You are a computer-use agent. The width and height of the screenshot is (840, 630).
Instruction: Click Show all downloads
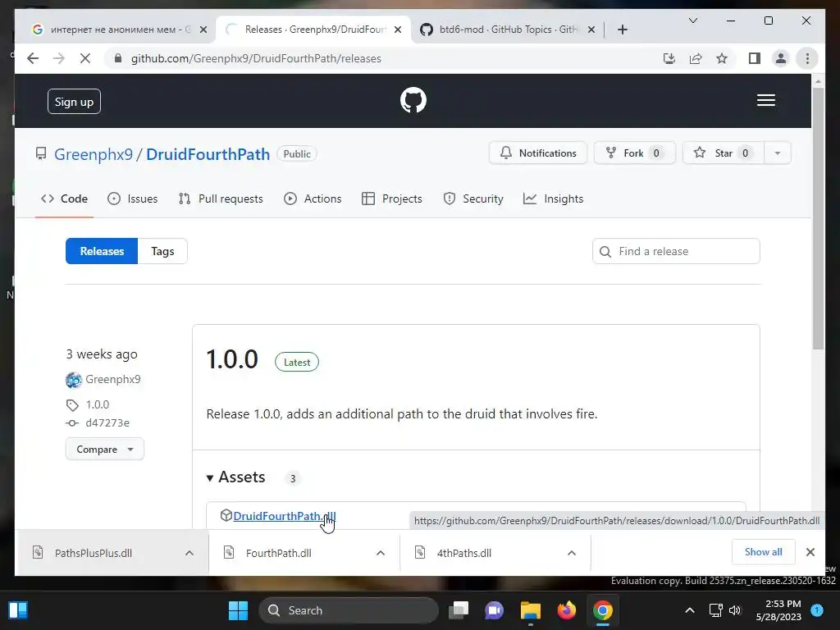click(x=763, y=552)
